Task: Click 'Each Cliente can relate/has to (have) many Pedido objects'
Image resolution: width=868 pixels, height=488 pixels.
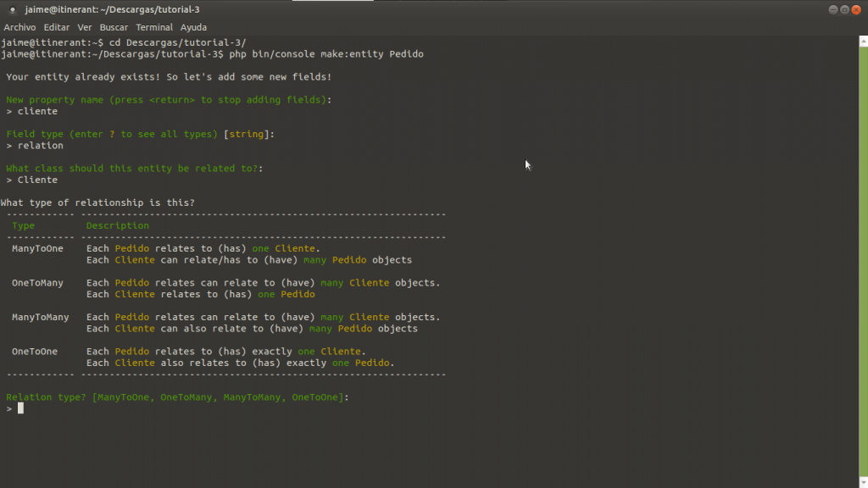Action: click(249, 260)
